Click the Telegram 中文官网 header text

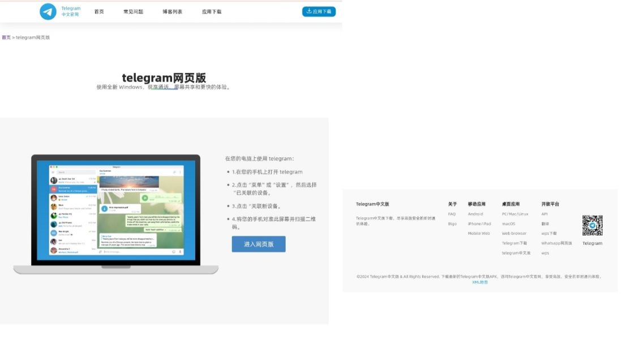click(71, 11)
